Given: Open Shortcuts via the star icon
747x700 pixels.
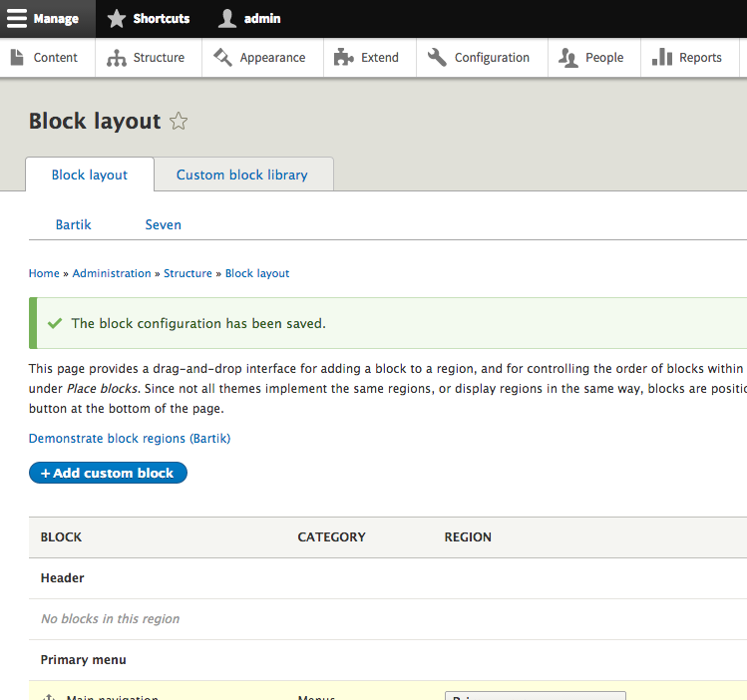Looking at the screenshot, I should tap(117, 19).
